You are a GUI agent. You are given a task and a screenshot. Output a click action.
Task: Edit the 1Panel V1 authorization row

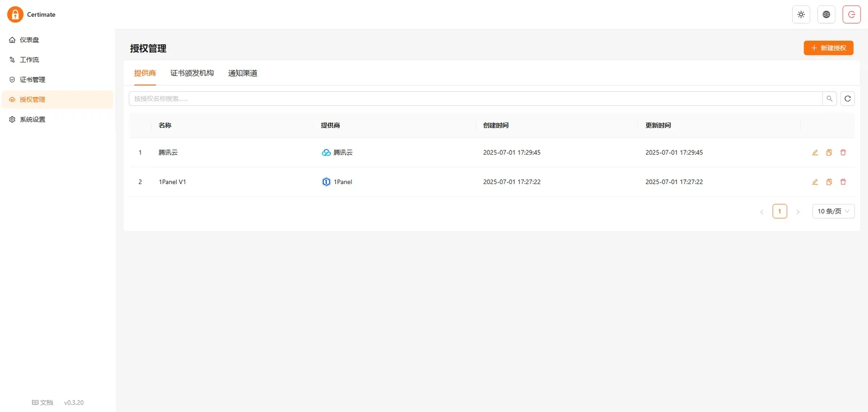815,182
